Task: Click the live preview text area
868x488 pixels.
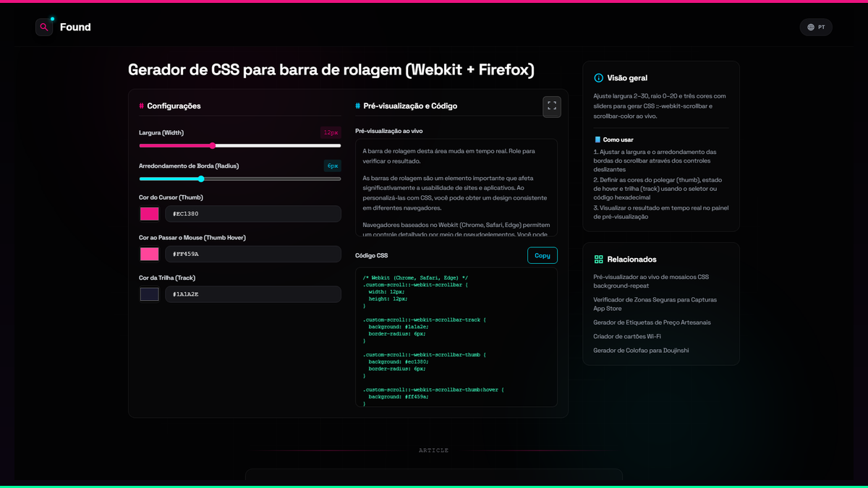Action: click(456, 187)
